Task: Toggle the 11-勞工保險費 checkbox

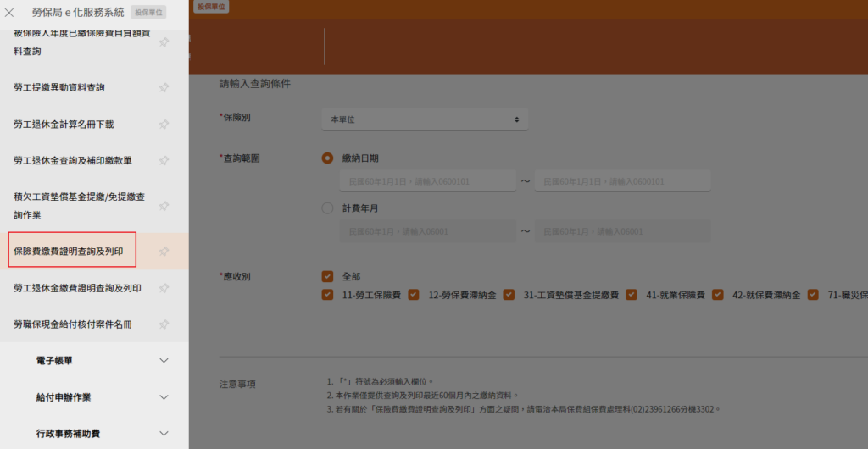Action: [327, 295]
